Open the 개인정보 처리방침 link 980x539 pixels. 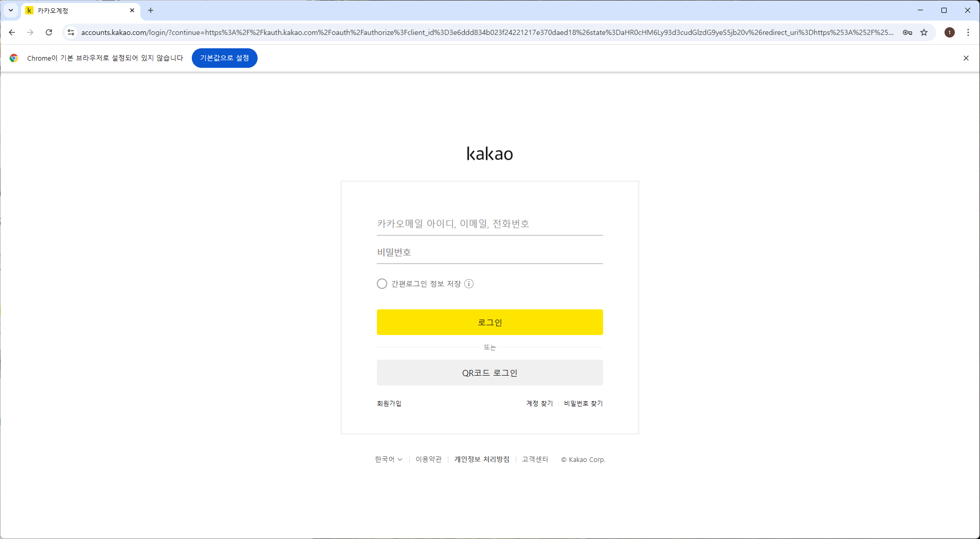tap(482, 459)
